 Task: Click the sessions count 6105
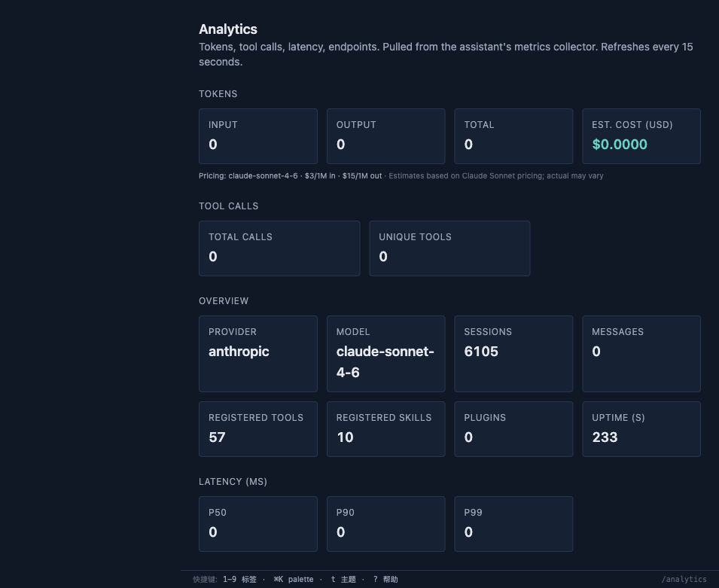[x=481, y=352]
